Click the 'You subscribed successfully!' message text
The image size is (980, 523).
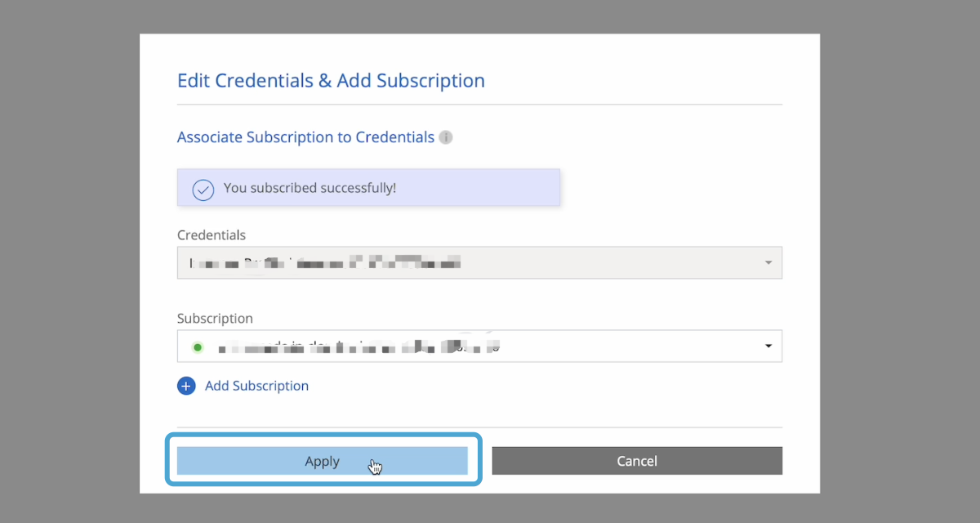[x=310, y=188]
